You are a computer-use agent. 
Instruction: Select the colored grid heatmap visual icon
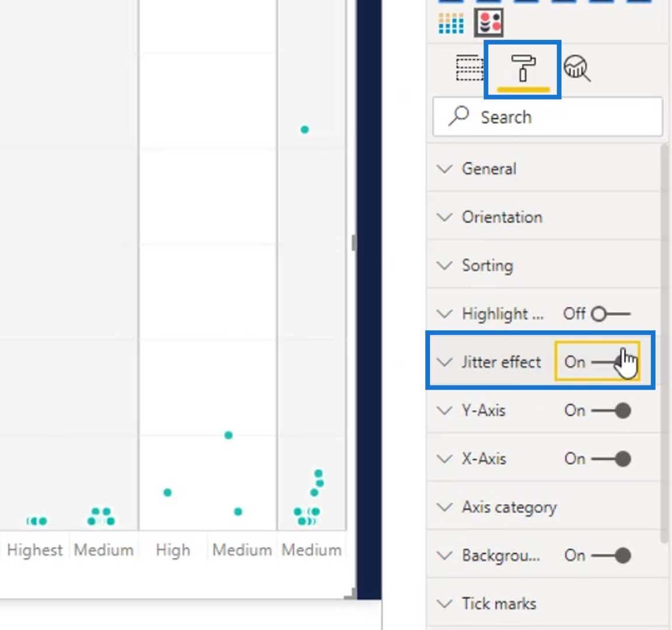tap(451, 23)
